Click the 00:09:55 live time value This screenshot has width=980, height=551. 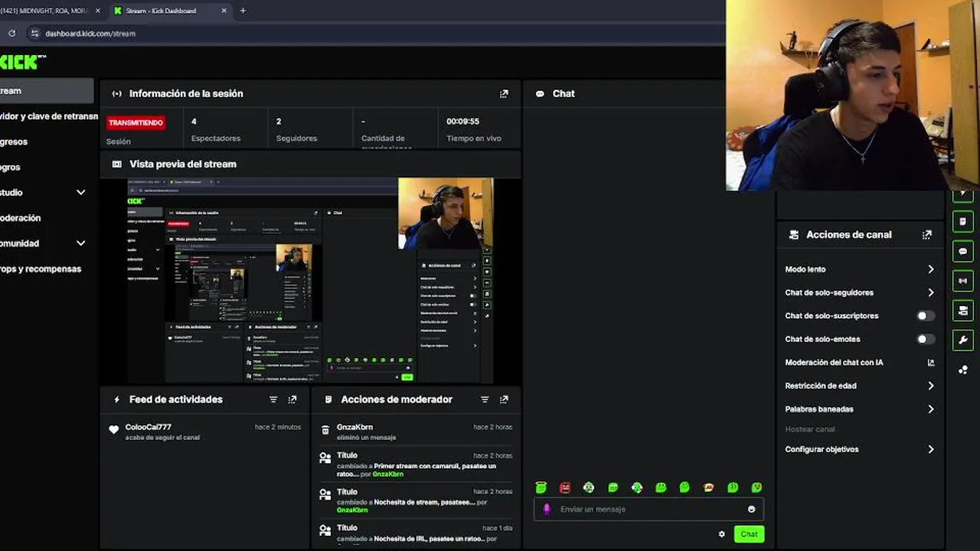[x=462, y=122]
